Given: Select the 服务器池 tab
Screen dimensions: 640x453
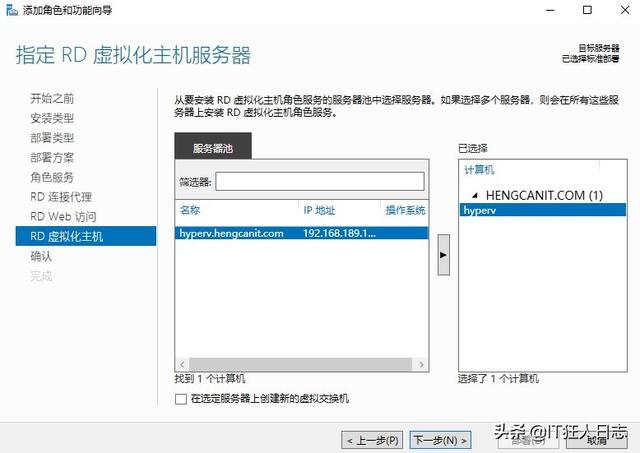Looking at the screenshot, I should (213, 148).
